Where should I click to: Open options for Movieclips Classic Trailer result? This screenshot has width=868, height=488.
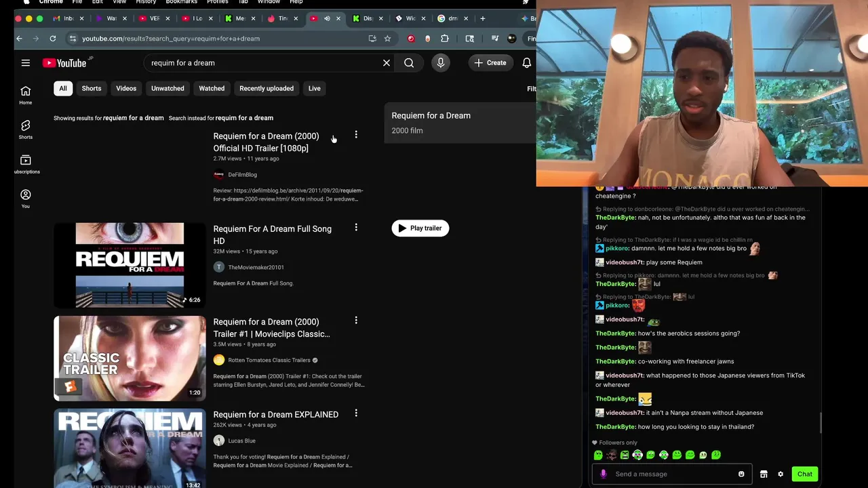pyautogui.click(x=356, y=321)
